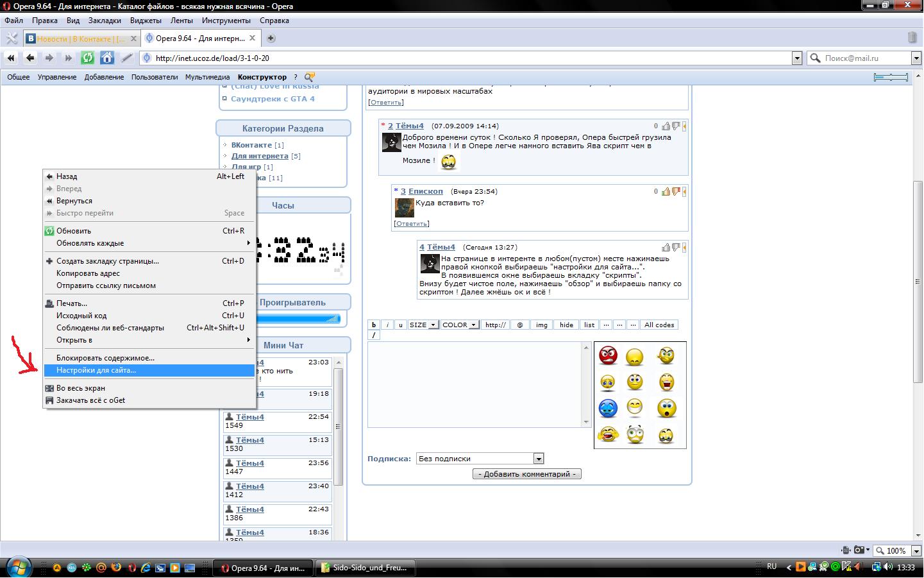924x578 pixels.
Task: Insert the blue crying smiley
Action: 608,408
